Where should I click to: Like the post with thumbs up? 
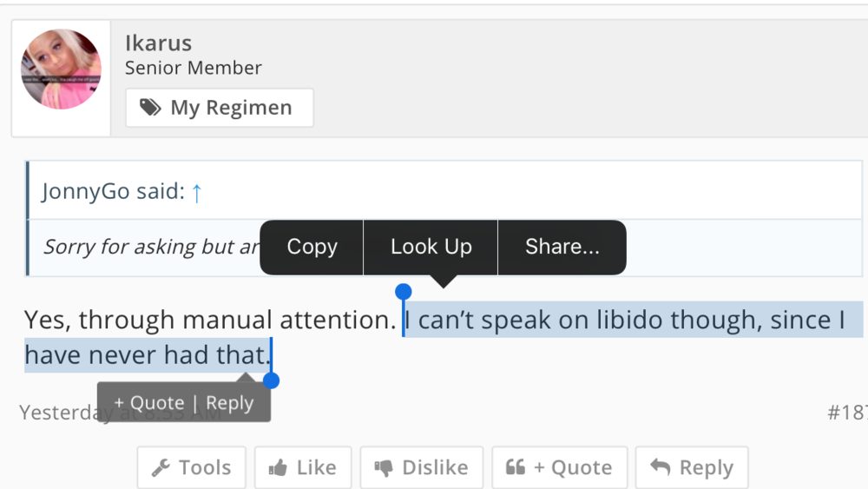coord(302,467)
